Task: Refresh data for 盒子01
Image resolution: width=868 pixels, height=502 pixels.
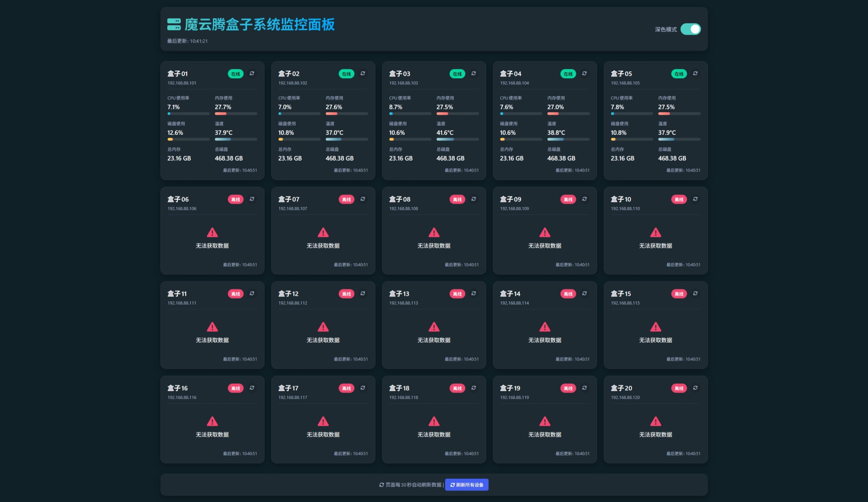Action: tap(252, 74)
